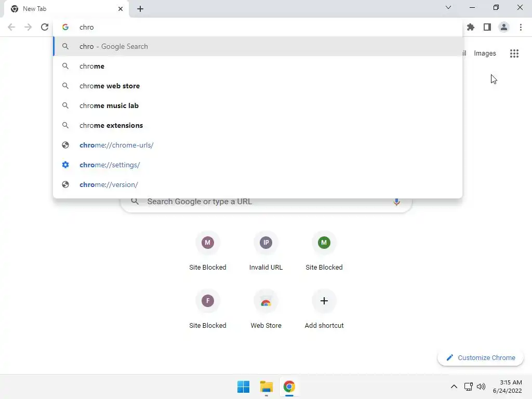The height and width of the screenshot is (399, 532).
Task: Go forward with the forward arrow
Action: (x=28, y=27)
